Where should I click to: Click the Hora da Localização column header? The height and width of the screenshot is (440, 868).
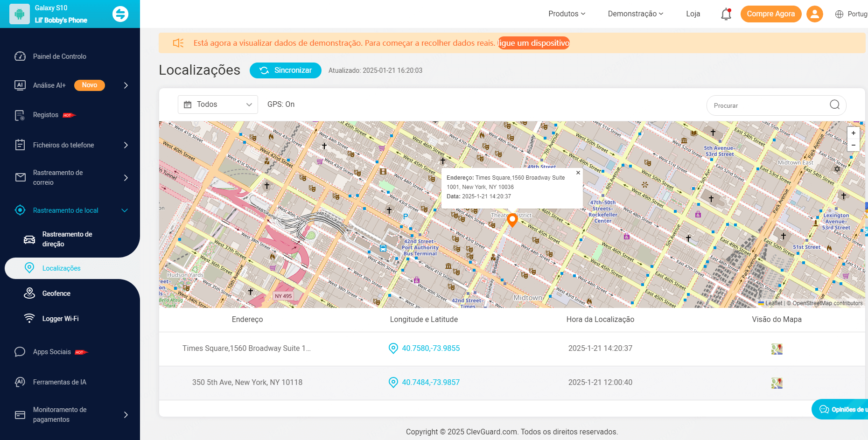[600, 320]
